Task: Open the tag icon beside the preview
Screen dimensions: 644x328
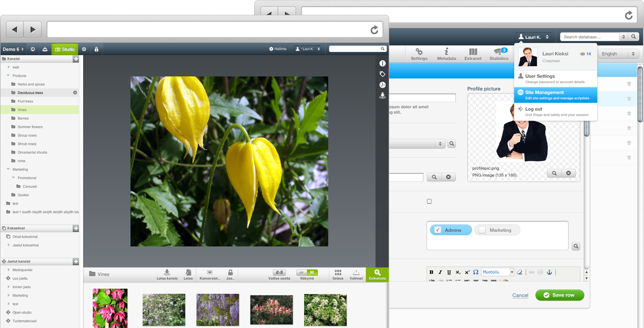Action: coord(382,74)
